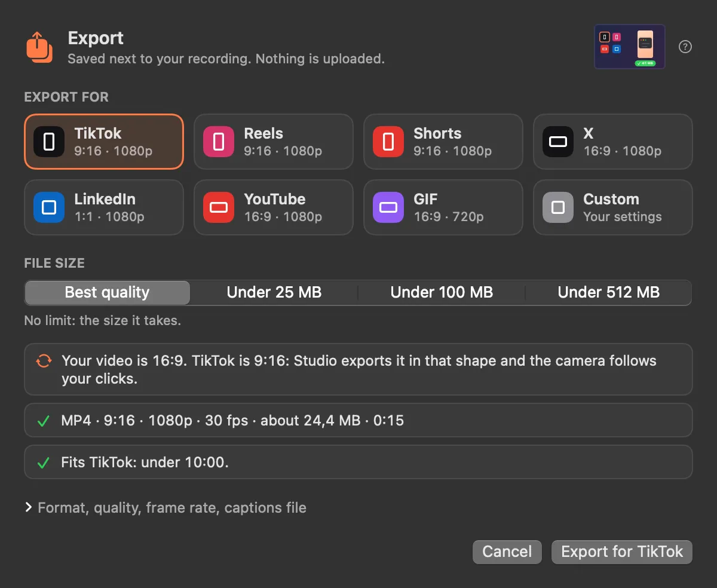This screenshot has width=717, height=588.
Task: Click the "Your video is 16:9" notice
Action: coord(358,369)
